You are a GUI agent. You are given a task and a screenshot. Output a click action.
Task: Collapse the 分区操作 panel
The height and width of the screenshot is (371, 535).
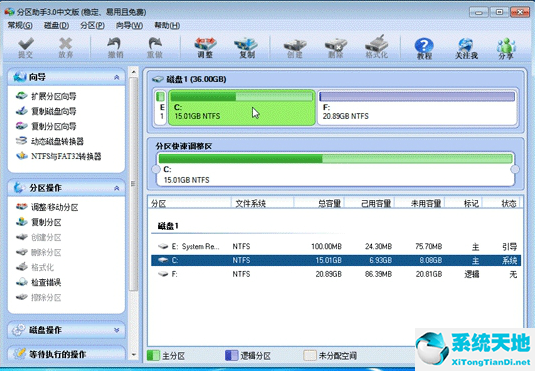point(116,188)
